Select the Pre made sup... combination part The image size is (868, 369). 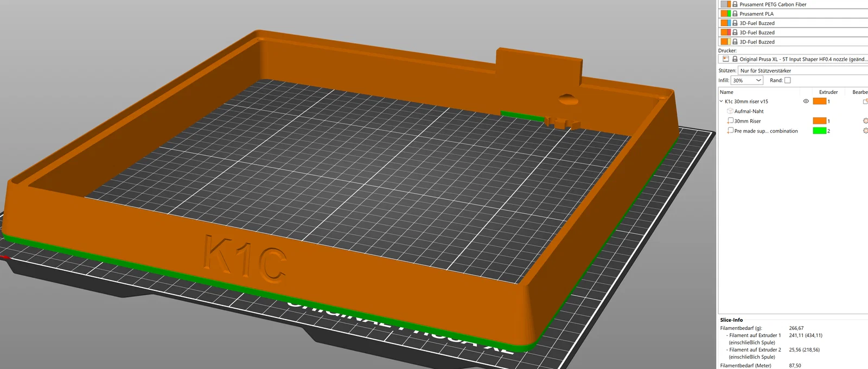click(x=766, y=131)
